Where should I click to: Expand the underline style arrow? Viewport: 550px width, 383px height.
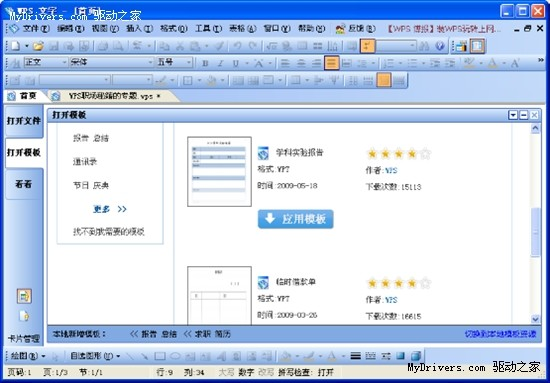[x=247, y=63]
